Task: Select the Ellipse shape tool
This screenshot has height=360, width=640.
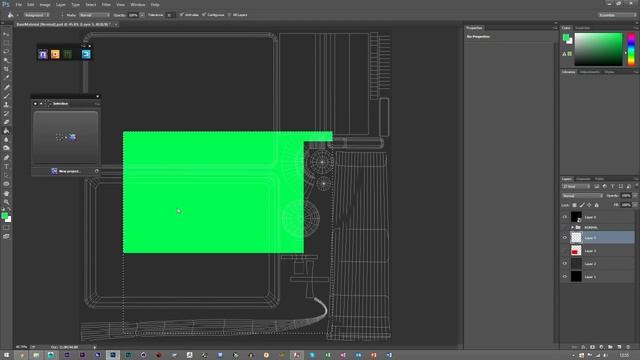Action: click(6, 184)
